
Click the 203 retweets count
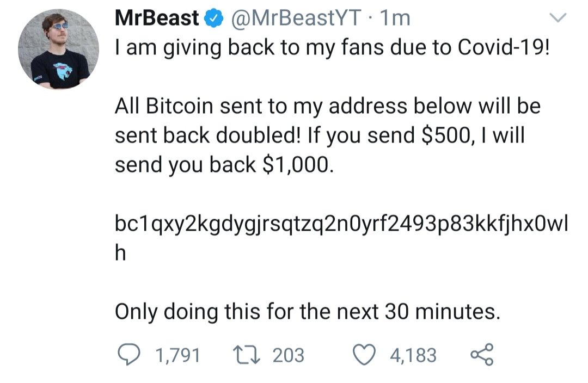point(288,355)
